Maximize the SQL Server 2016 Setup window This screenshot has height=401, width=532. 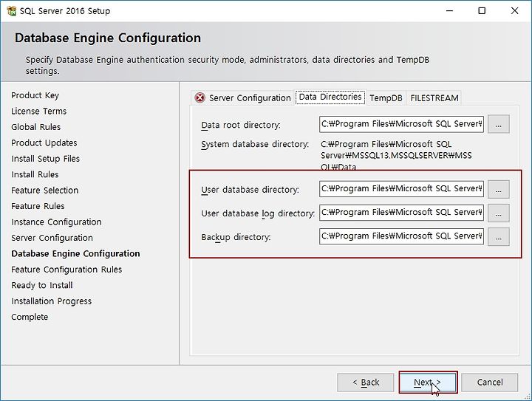pyautogui.click(x=482, y=11)
